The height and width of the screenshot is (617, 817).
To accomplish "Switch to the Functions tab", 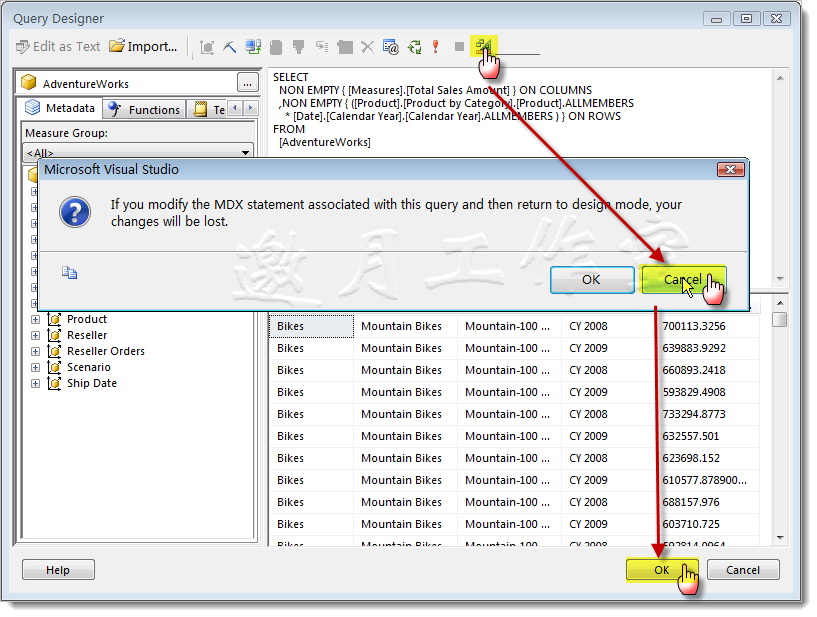I will pos(144,109).
